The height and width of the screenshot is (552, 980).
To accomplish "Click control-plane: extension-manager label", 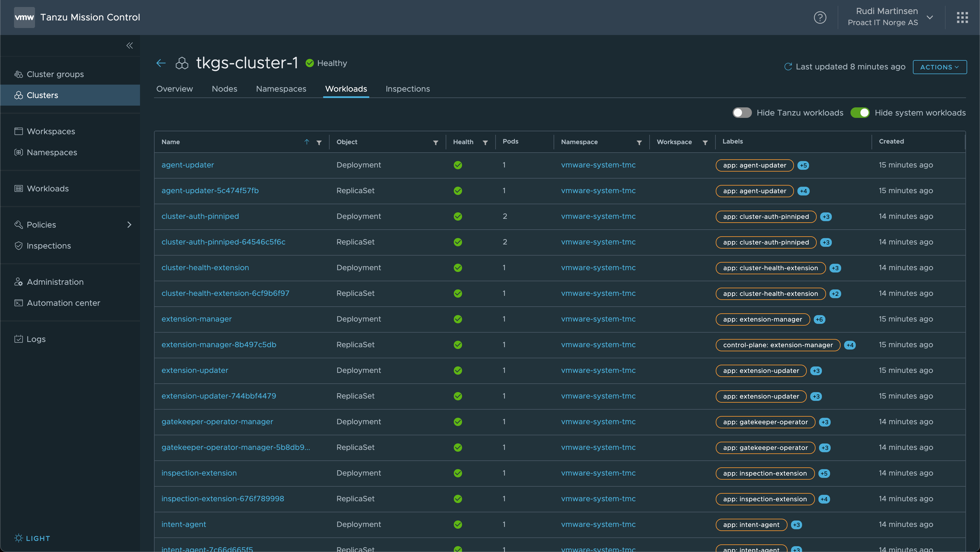I will point(778,345).
